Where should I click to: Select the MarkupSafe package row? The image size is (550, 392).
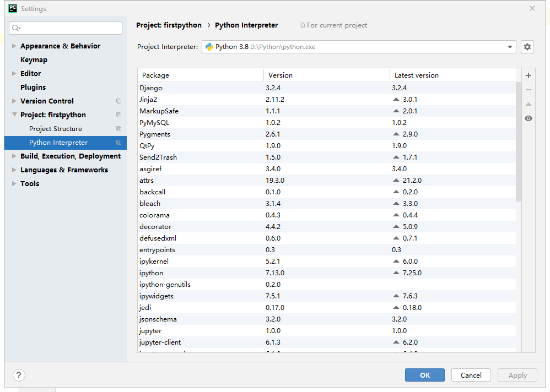coord(327,111)
